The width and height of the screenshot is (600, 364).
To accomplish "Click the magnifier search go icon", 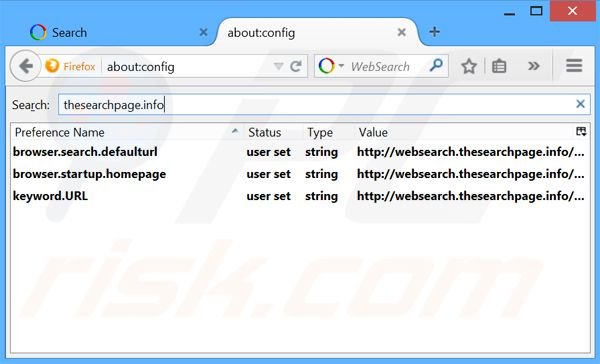I will tap(436, 65).
